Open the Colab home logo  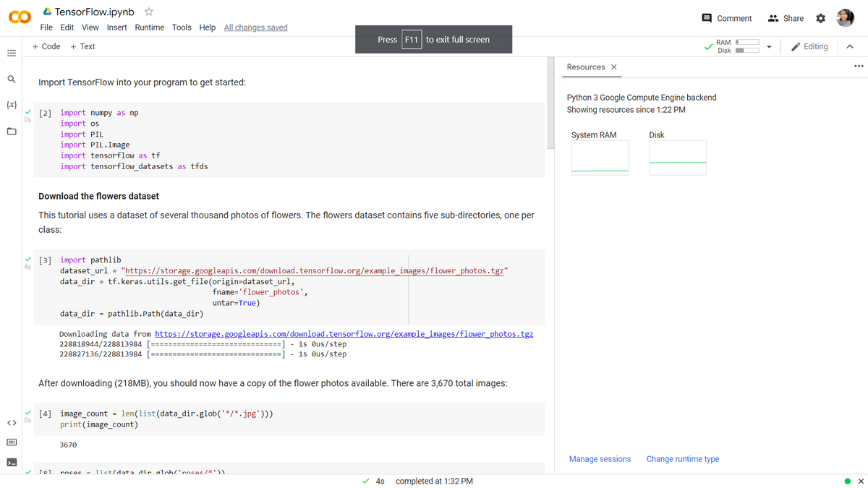point(20,17)
